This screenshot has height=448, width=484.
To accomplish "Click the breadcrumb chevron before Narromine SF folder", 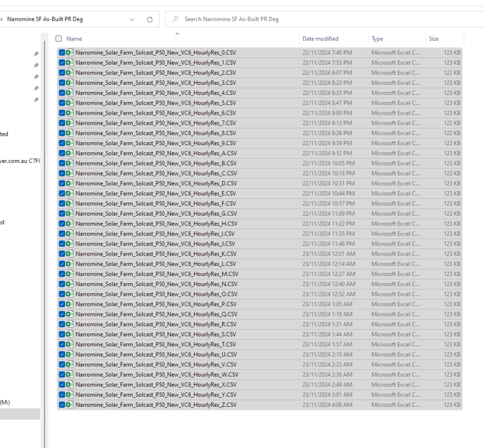I will [2, 19].
